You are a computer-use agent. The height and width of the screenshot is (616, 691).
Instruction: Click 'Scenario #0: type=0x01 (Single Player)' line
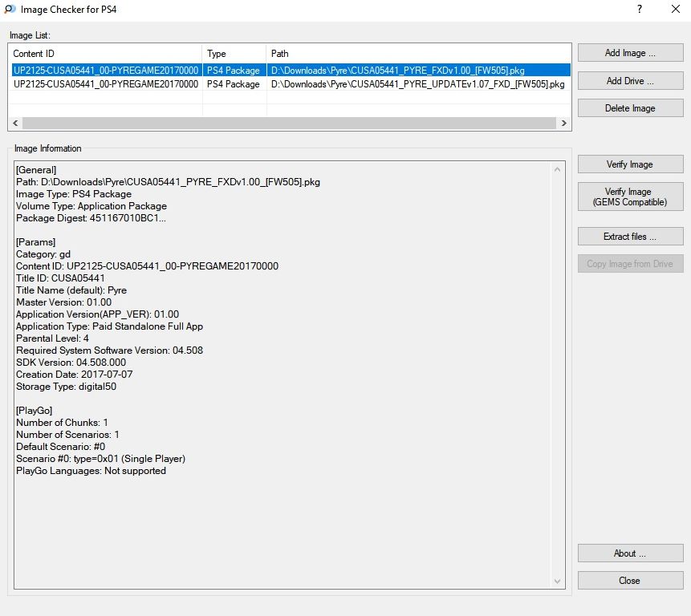(100, 459)
